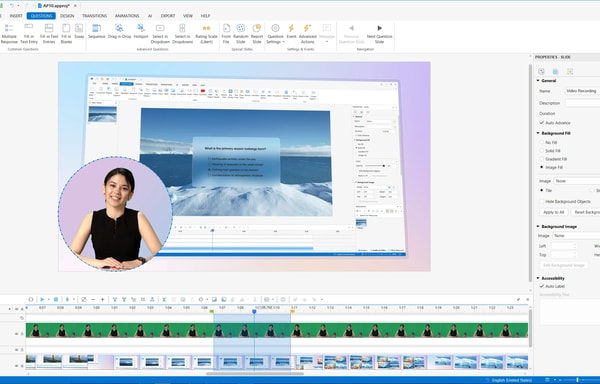Insert a Rating Scale (Likert) question
The image size is (600, 384).
click(x=206, y=34)
